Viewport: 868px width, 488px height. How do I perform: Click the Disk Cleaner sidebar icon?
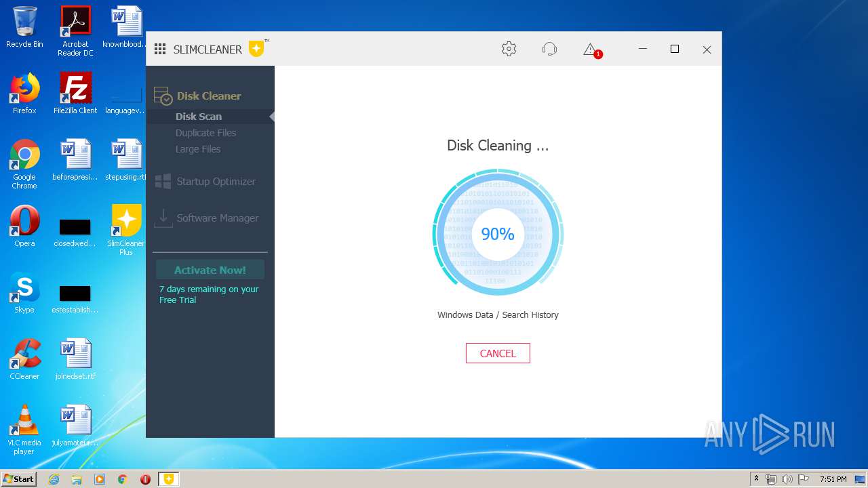tap(163, 96)
